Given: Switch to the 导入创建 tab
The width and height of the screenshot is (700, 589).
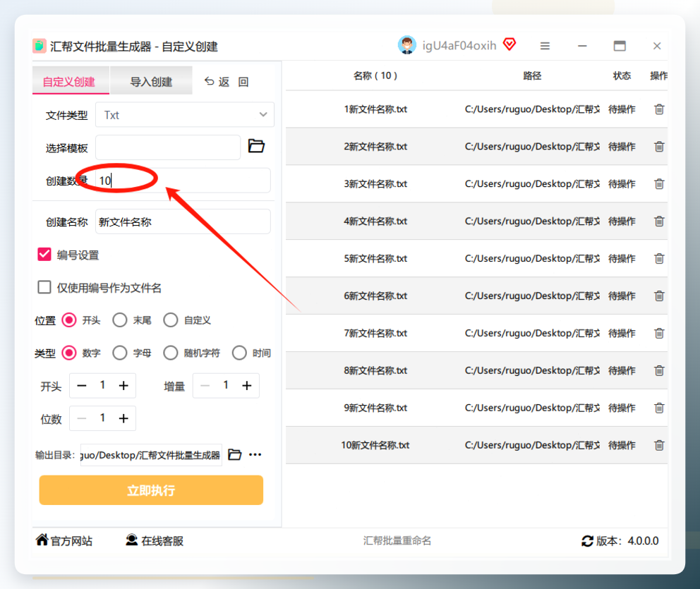Looking at the screenshot, I should (x=151, y=81).
